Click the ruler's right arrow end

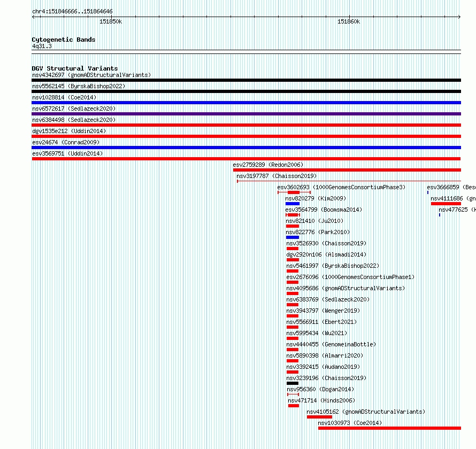click(459, 17)
